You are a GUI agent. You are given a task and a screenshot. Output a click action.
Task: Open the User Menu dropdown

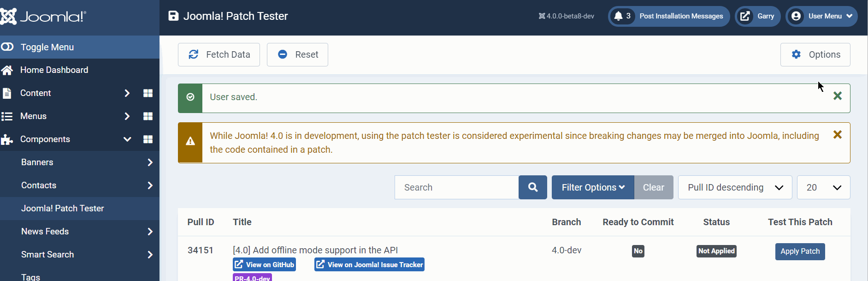[821, 16]
